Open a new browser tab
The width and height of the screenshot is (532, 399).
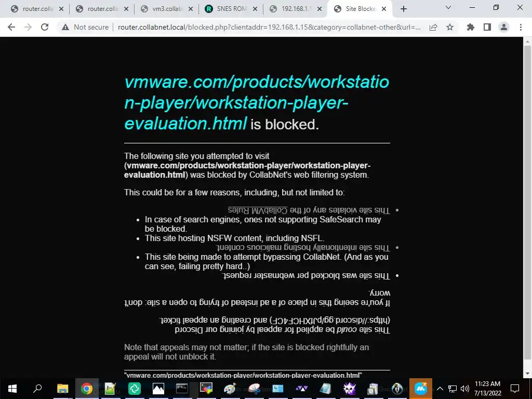click(403, 9)
